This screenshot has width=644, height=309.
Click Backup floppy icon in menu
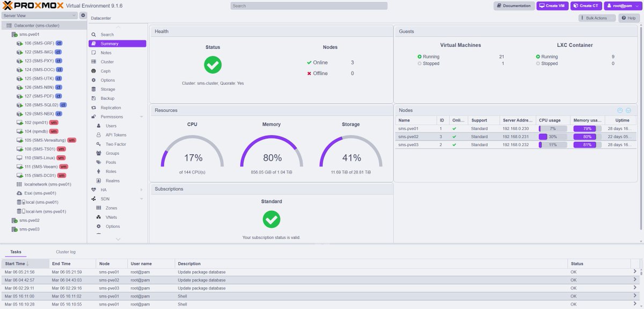tap(94, 98)
